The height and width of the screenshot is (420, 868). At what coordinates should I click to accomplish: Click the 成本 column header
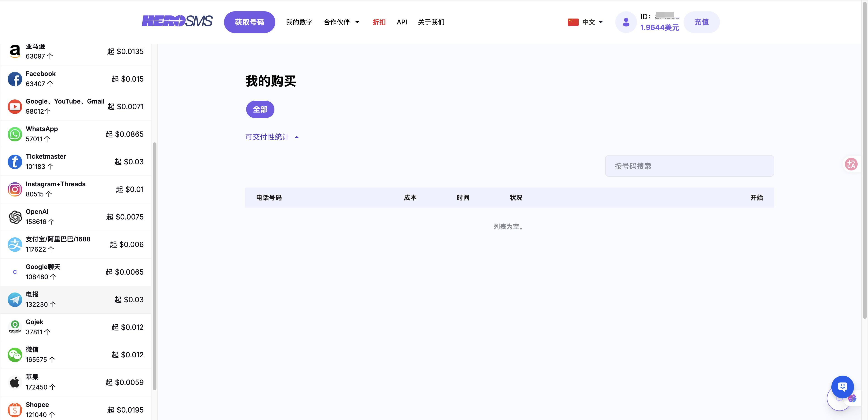point(410,198)
